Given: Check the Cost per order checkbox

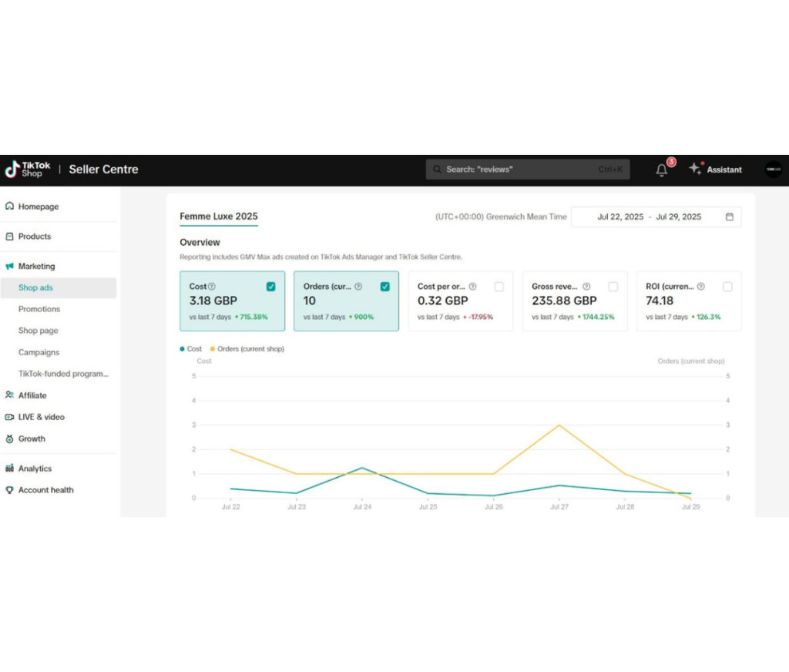Looking at the screenshot, I should click(x=499, y=287).
